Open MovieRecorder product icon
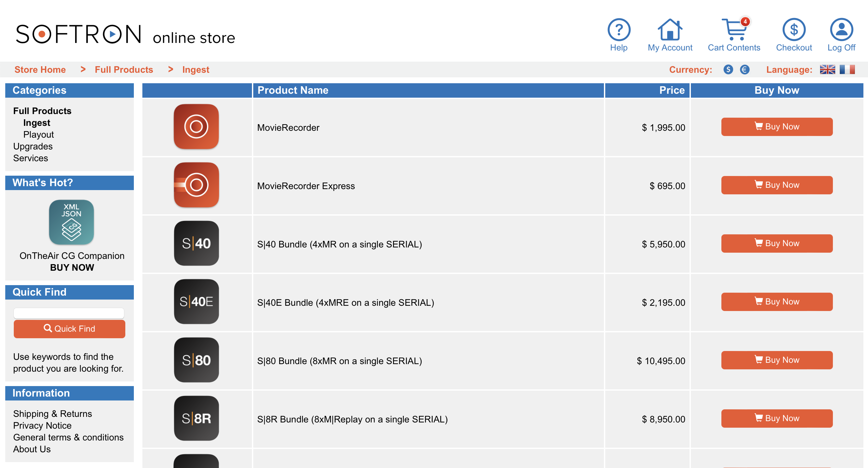This screenshot has width=868, height=468. tap(196, 127)
